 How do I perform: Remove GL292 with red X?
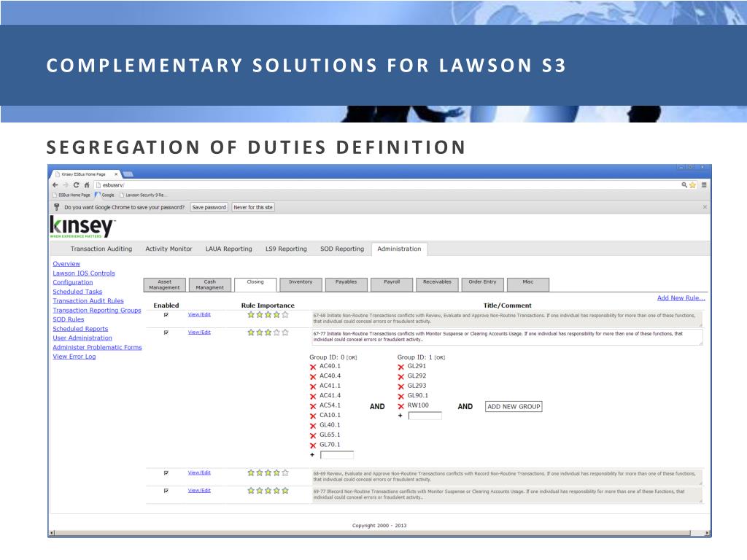click(400, 377)
